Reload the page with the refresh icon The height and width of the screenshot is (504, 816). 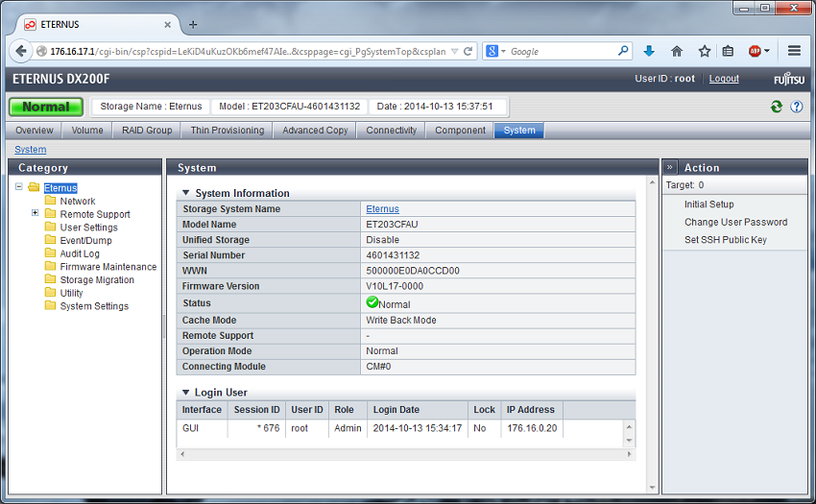pos(468,51)
